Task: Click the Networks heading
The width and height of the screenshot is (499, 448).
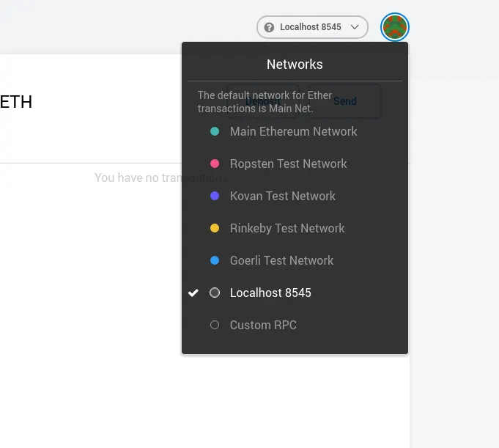Action: 295,65
